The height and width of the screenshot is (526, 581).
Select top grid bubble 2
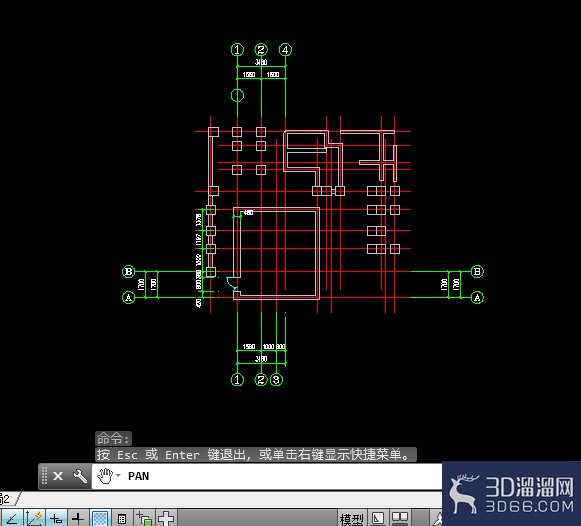coord(261,50)
